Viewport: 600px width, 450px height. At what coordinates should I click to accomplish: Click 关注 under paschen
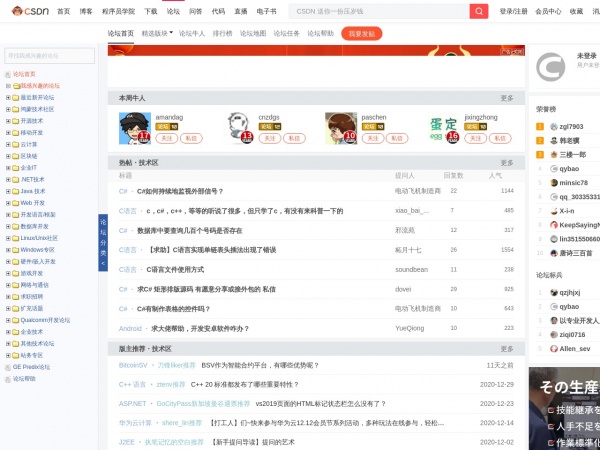[373, 138]
